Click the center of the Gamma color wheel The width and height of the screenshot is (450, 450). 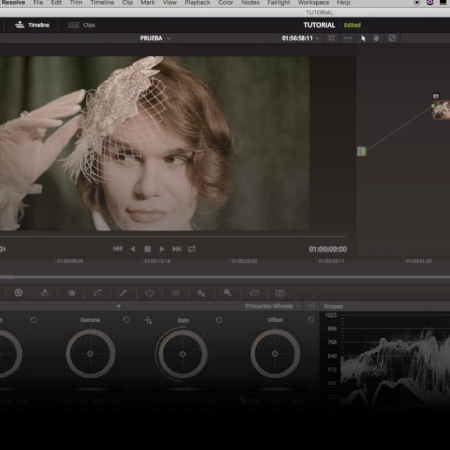click(x=90, y=354)
